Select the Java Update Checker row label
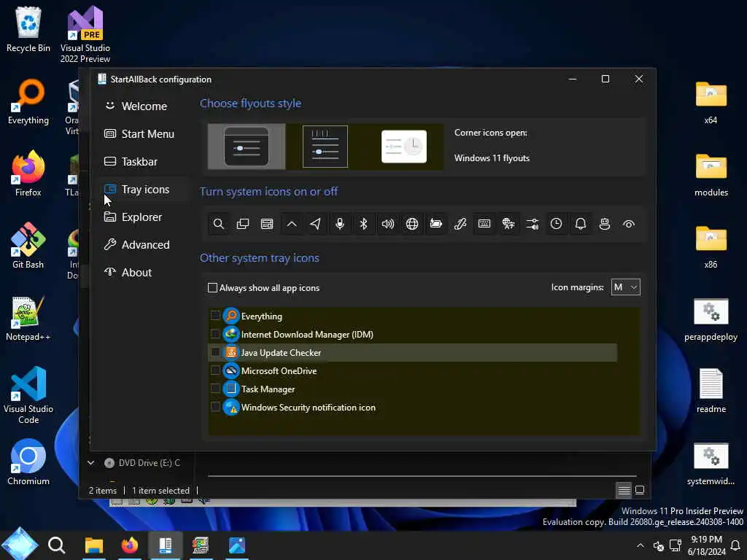This screenshot has width=747, height=560. pos(281,352)
